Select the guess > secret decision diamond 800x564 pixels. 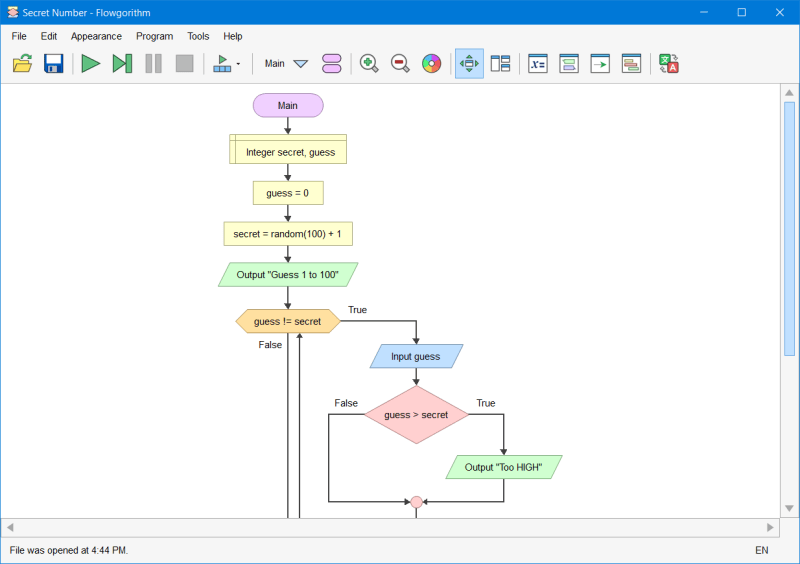click(416, 414)
